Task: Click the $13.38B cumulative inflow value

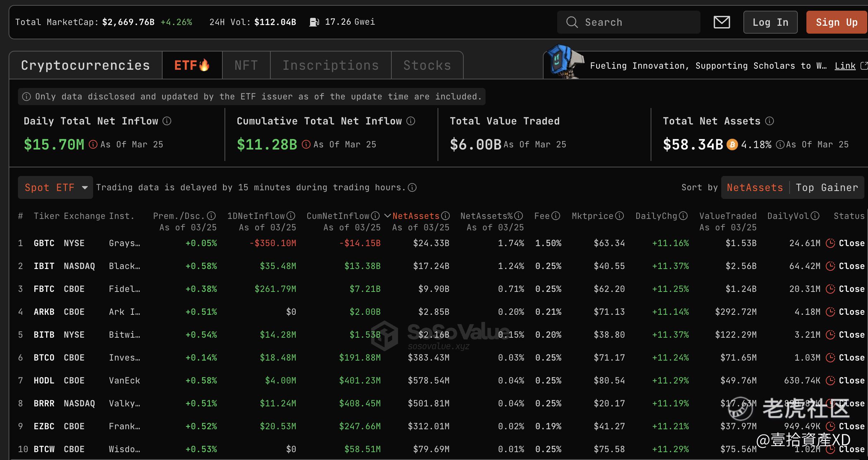Action: pos(362,266)
